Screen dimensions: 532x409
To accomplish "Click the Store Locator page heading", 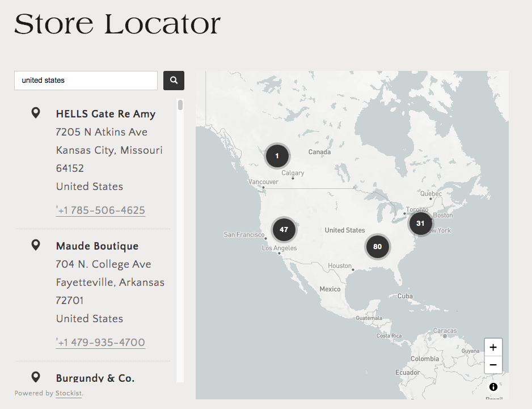I will coord(117,24).
